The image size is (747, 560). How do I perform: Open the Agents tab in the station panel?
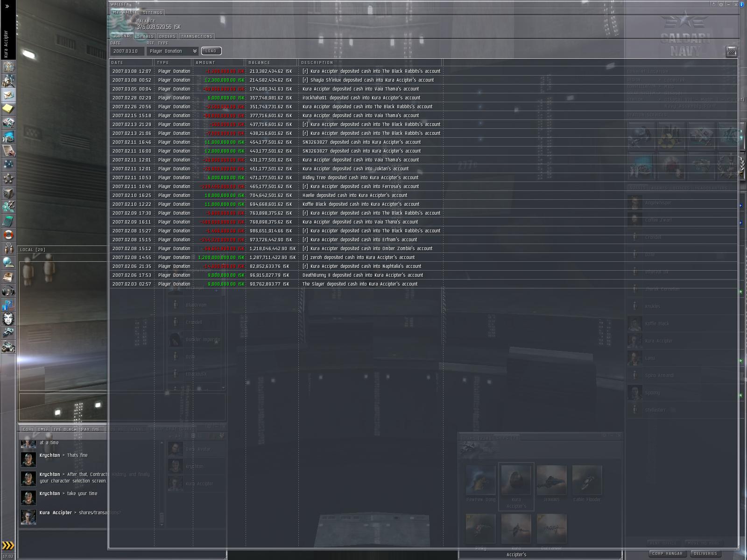[659, 188]
